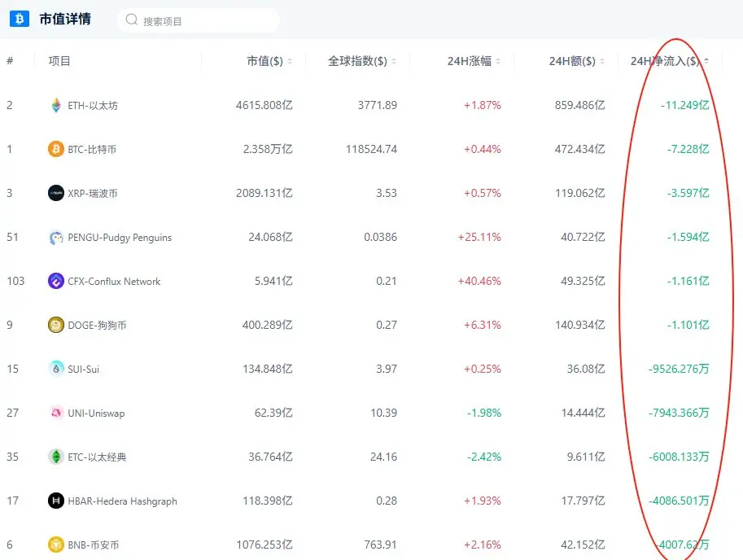Image resolution: width=743 pixels, height=560 pixels.
Task: Click the DOGE coin icon
Action: [56, 325]
